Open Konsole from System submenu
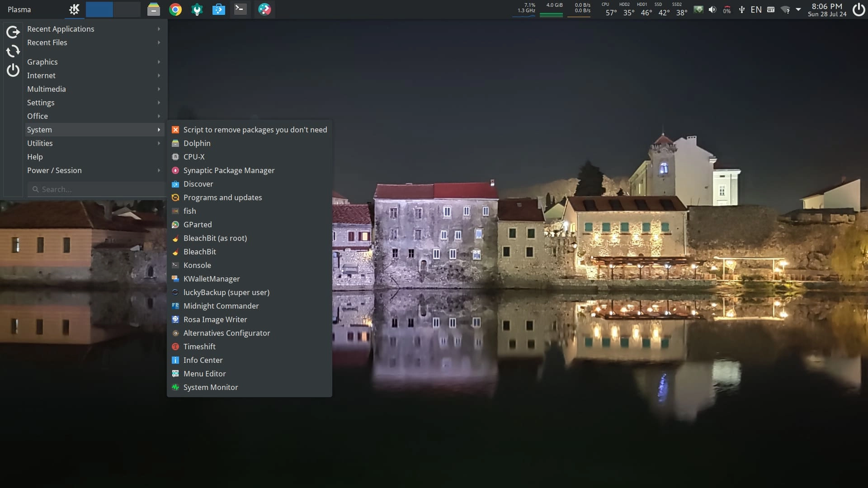868x488 pixels. [250, 265]
